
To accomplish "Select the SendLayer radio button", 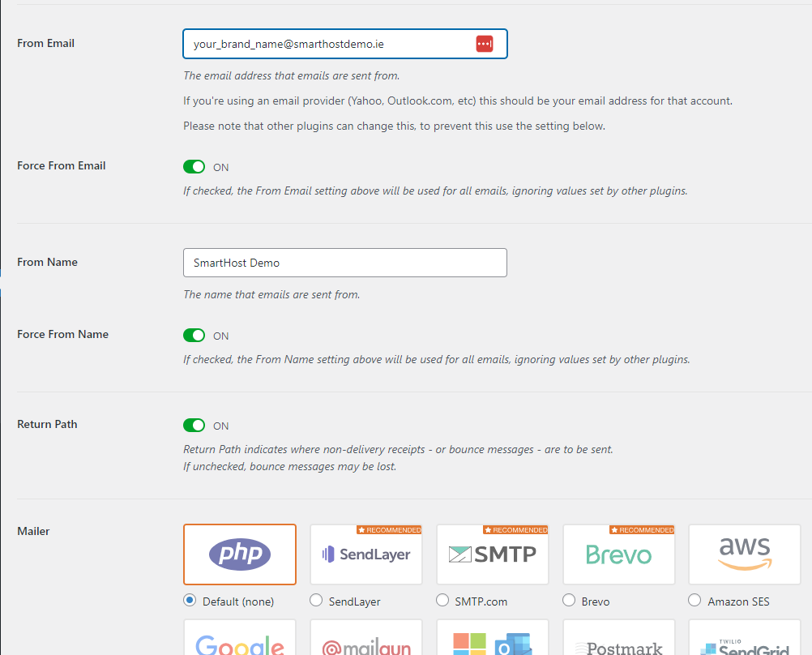I will click(316, 601).
